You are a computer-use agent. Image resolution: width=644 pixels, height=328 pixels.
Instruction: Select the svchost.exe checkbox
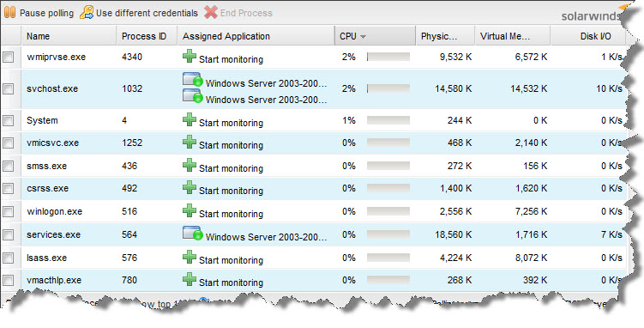[x=9, y=88]
